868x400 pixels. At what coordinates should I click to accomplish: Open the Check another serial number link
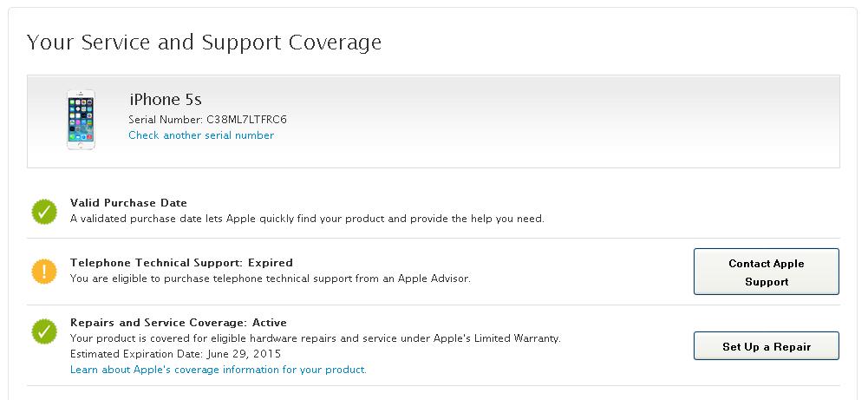pos(201,135)
